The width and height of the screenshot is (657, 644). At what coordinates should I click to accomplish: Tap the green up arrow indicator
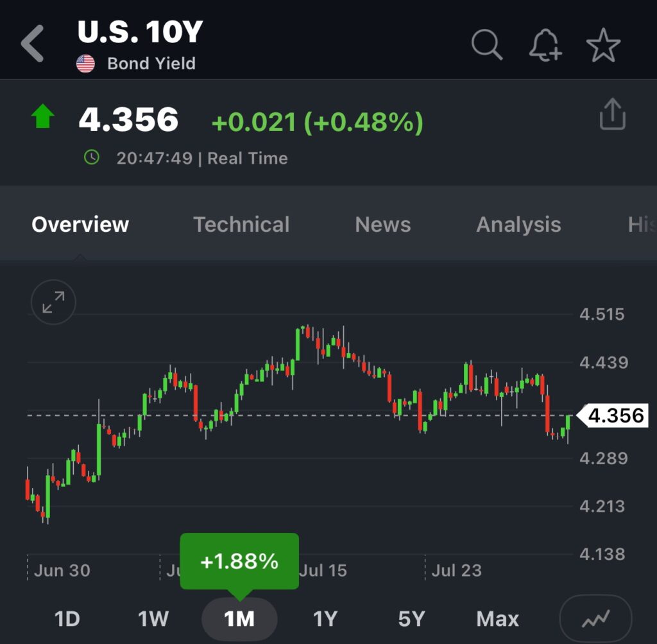pos(43,117)
